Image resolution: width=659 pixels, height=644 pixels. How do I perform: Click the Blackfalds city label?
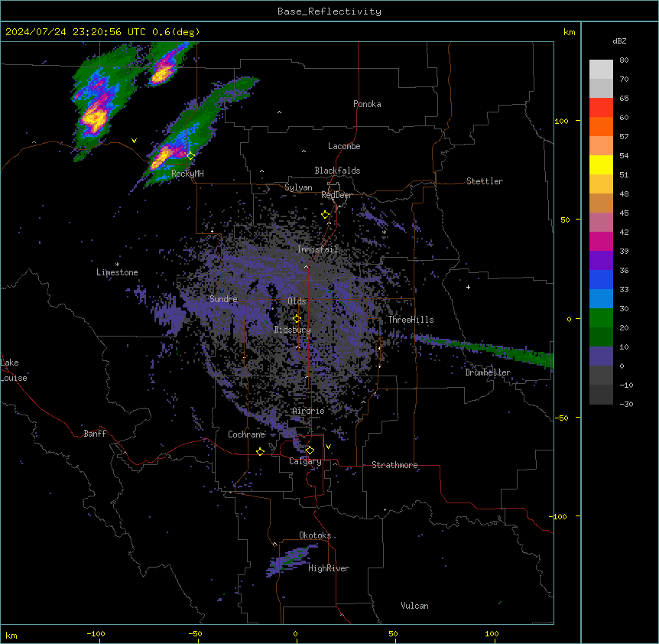[x=337, y=171]
